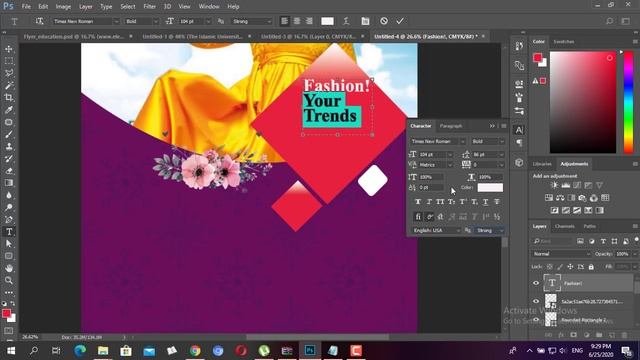Hide the Fashion! text layer
The height and width of the screenshot is (360, 640).
click(536, 283)
